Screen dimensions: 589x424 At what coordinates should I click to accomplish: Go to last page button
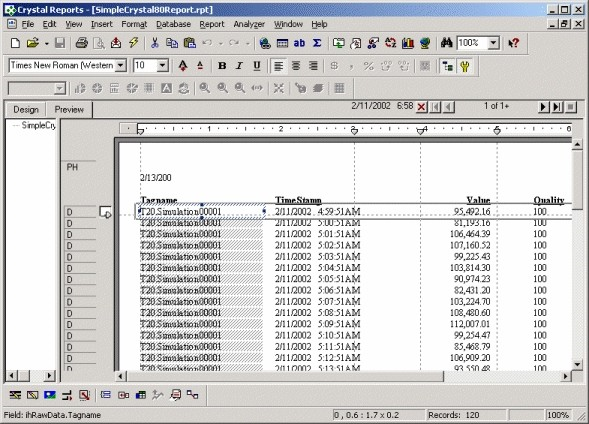[x=557, y=107]
